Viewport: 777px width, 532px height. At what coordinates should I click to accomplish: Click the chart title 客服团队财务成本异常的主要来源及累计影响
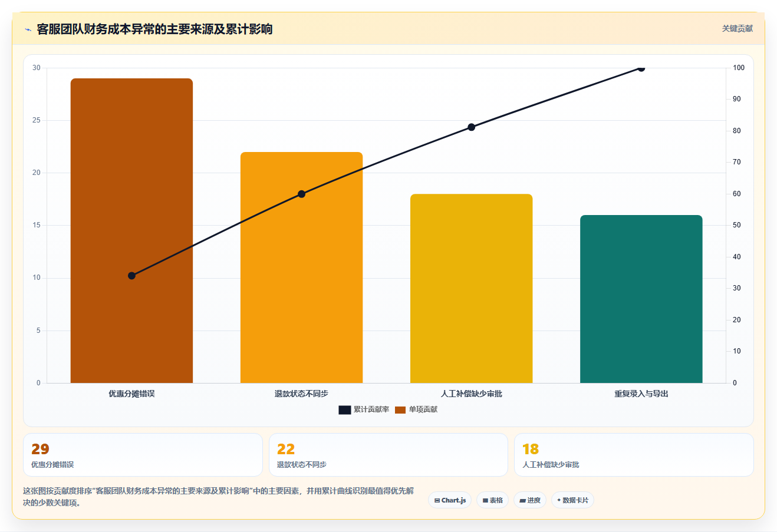(154, 29)
